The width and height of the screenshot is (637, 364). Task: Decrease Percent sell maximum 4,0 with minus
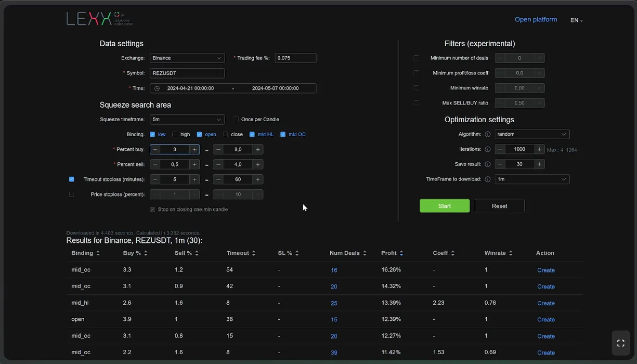[x=218, y=164]
